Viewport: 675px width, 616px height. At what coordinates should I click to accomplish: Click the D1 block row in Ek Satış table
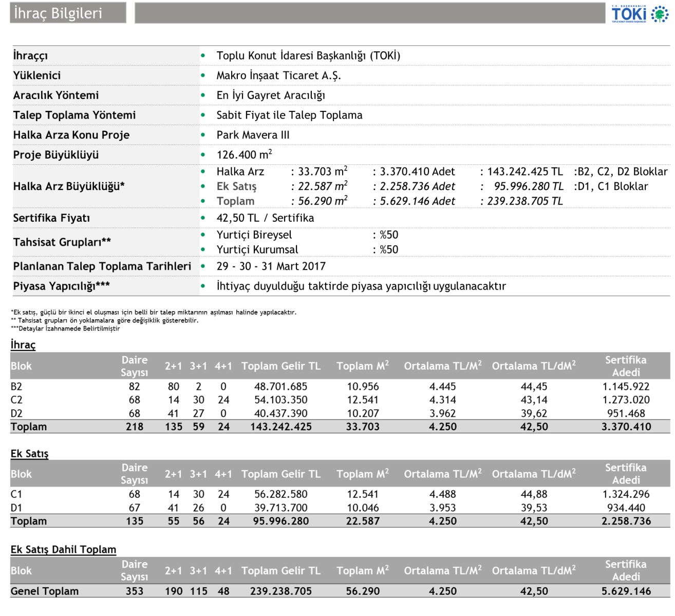click(x=16, y=508)
